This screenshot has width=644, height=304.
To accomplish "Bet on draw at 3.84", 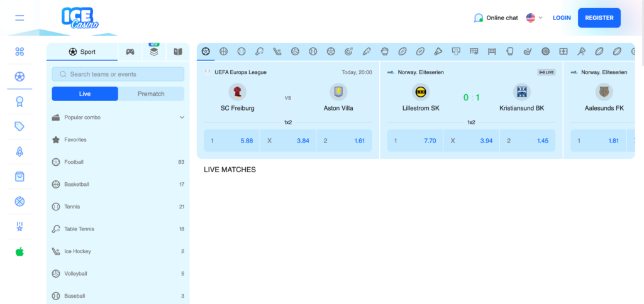I will (x=288, y=141).
